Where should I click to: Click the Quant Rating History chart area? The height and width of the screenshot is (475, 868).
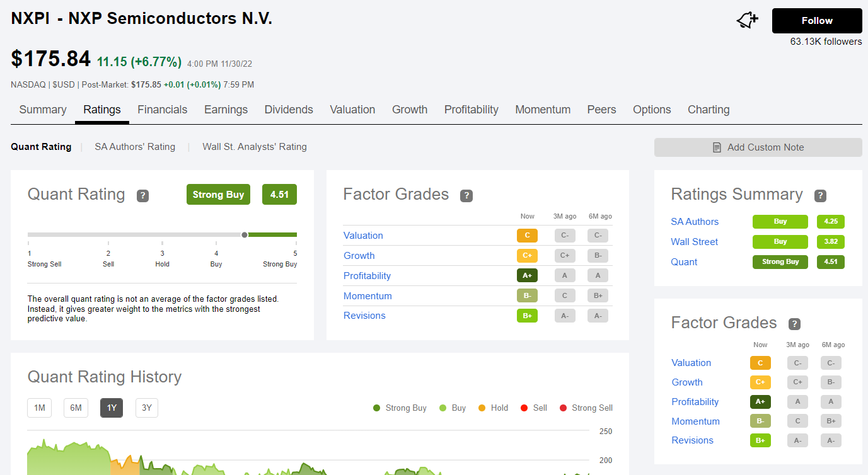tap(309, 452)
